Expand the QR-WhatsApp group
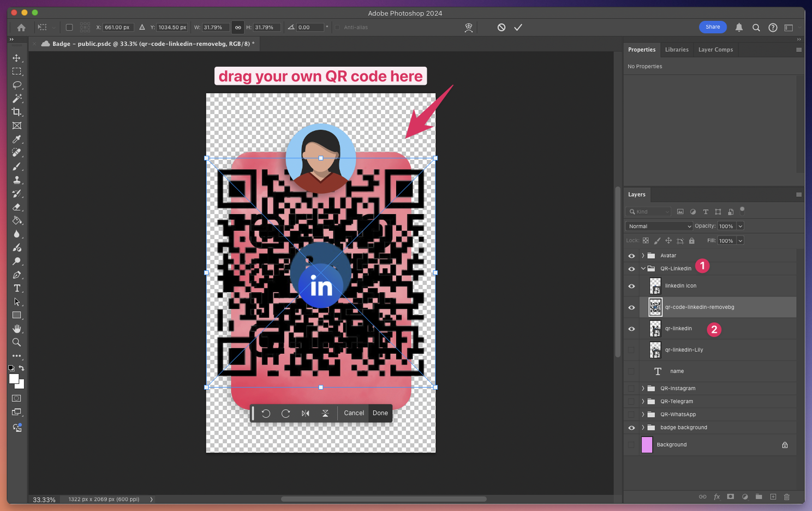 (643, 414)
